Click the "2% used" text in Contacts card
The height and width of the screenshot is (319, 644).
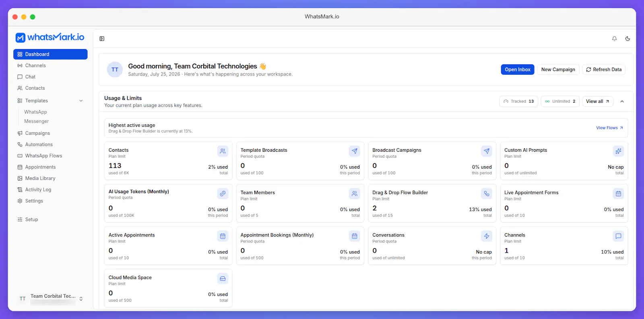click(218, 167)
